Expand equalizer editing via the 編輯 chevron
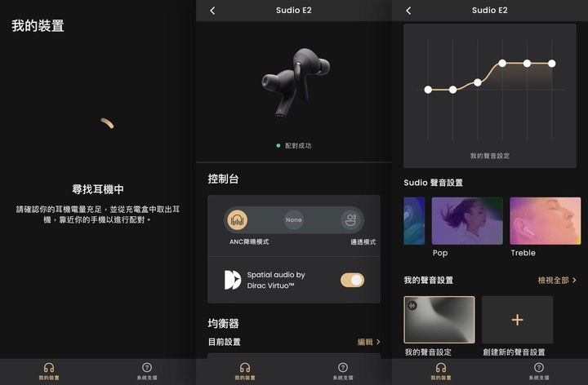 (378, 342)
